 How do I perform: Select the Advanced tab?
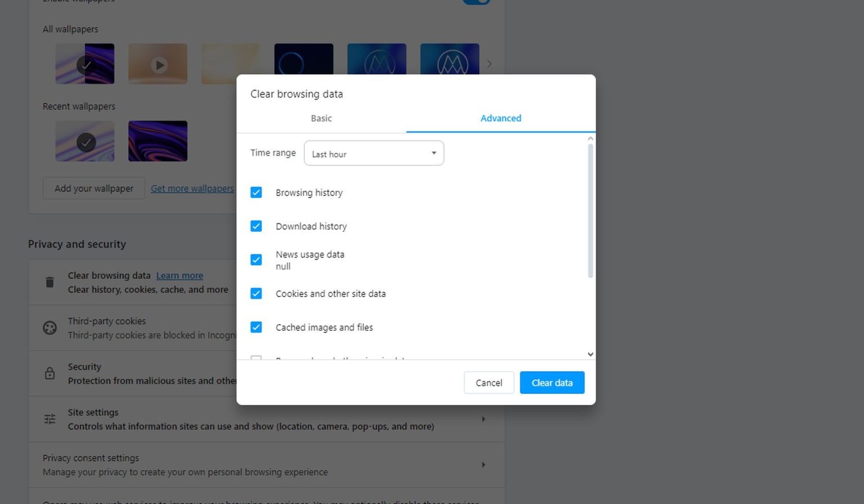tap(501, 118)
